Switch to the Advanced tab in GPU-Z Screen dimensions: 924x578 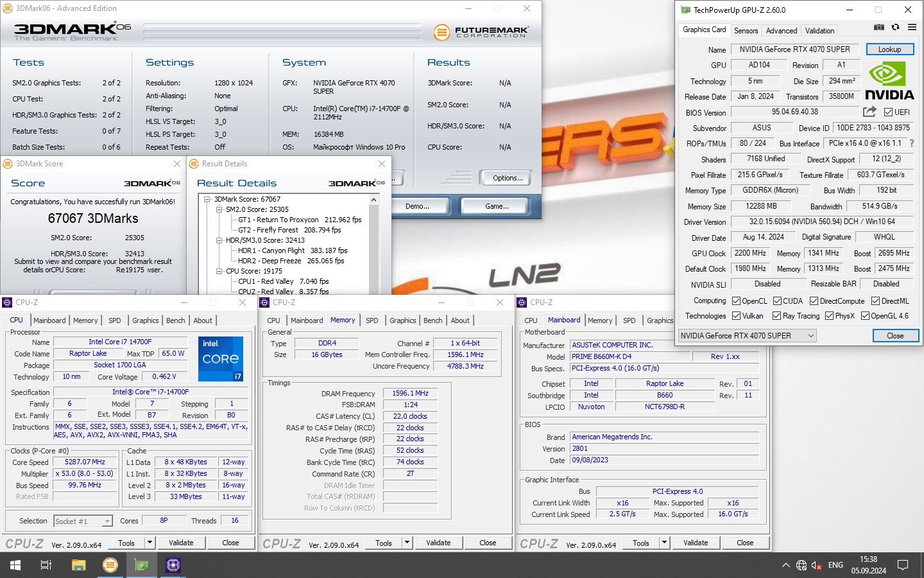coord(781,31)
